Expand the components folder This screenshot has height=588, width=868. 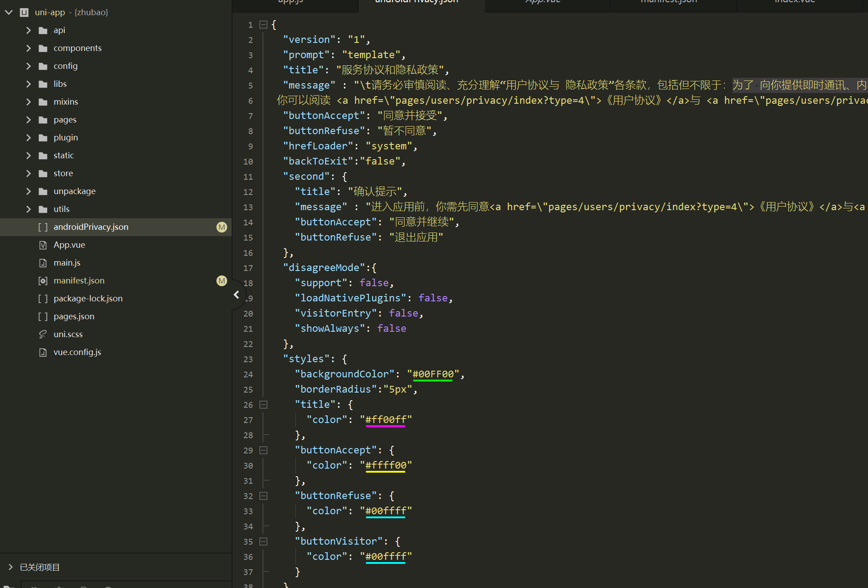coord(29,48)
